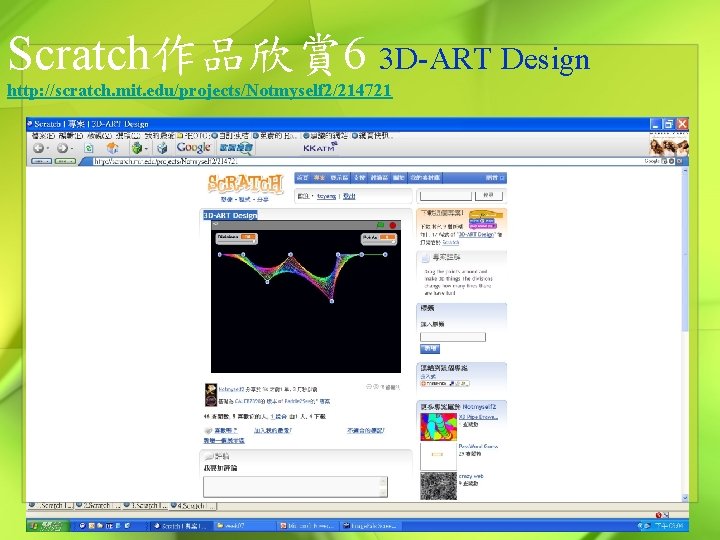This screenshot has height=540, width=720.
Task: Click the blue add tag button
Action: (x=430, y=349)
